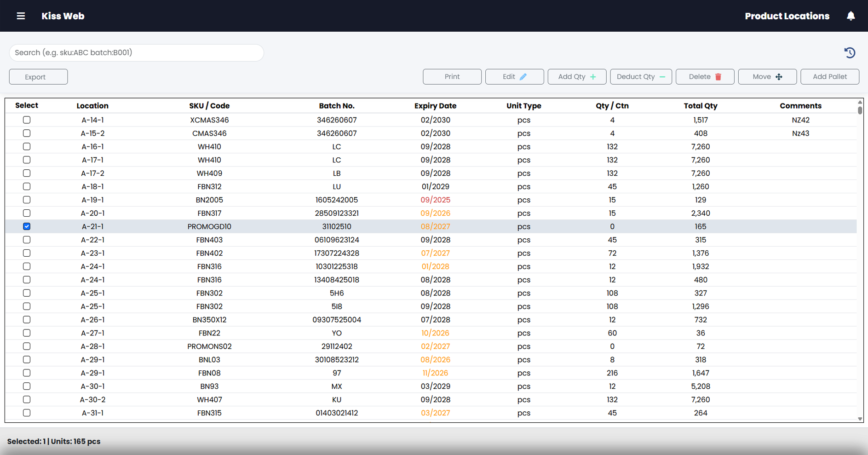
Task: Click batch number 1605242005
Action: coord(337,200)
